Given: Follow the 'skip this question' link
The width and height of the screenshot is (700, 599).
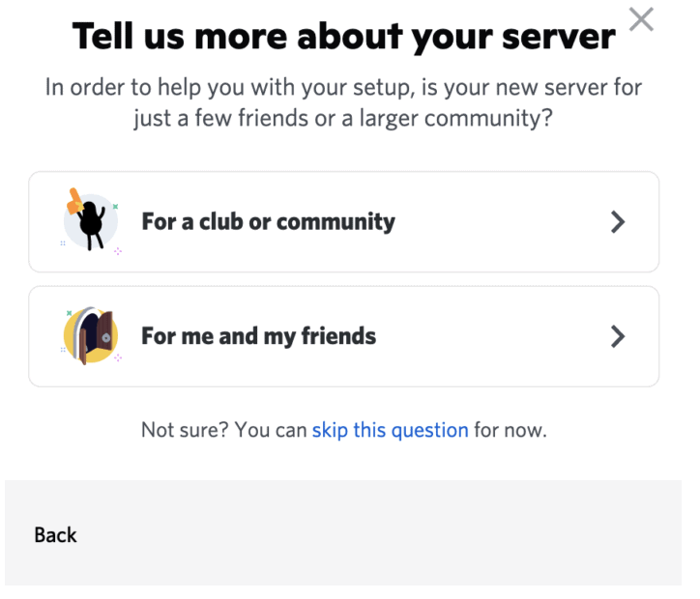Looking at the screenshot, I should tap(390, 430).
